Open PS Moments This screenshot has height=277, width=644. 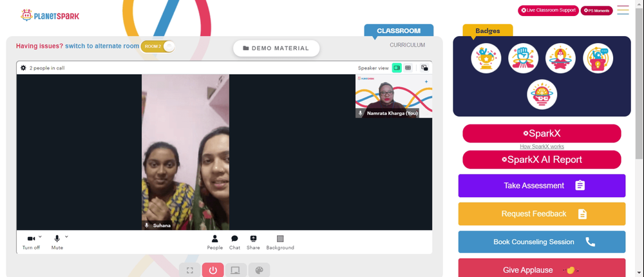[x=596, y=11]
